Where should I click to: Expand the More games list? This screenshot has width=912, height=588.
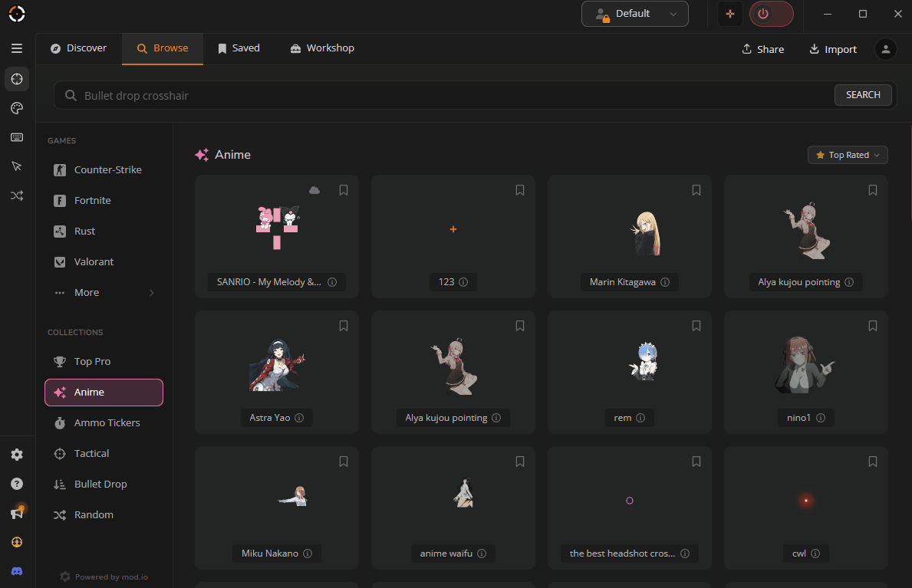104,293
